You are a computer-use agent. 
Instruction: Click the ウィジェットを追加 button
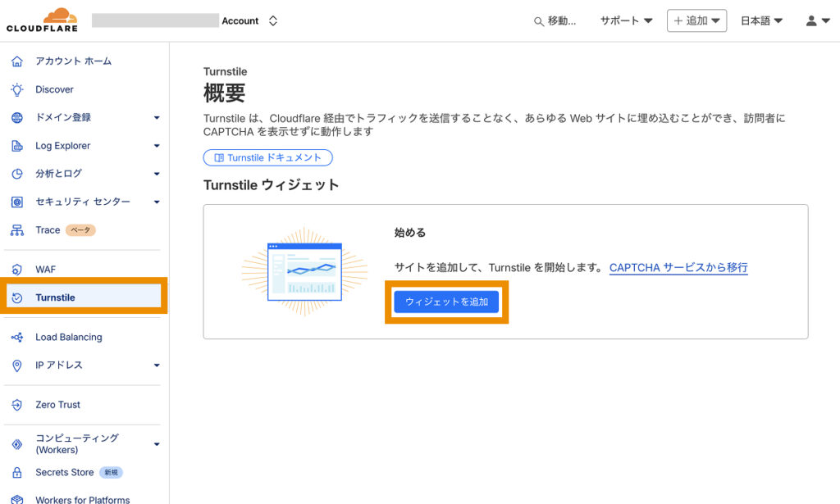pyautogui.click(x=446, y=302)
